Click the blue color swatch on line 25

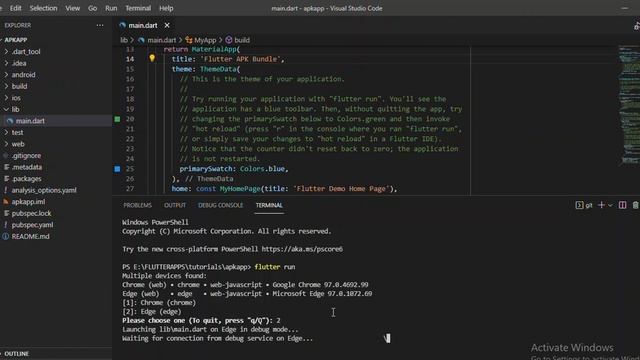coord(118,169)
